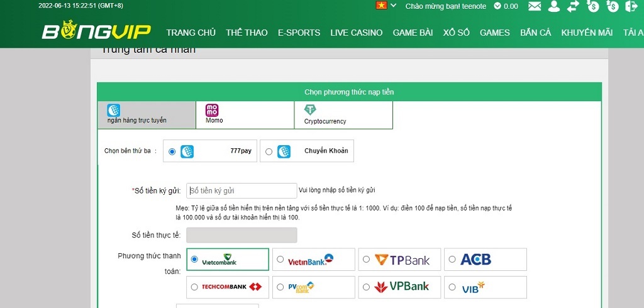Click the withdraw coin icon with up arrow

click(613, 6)
